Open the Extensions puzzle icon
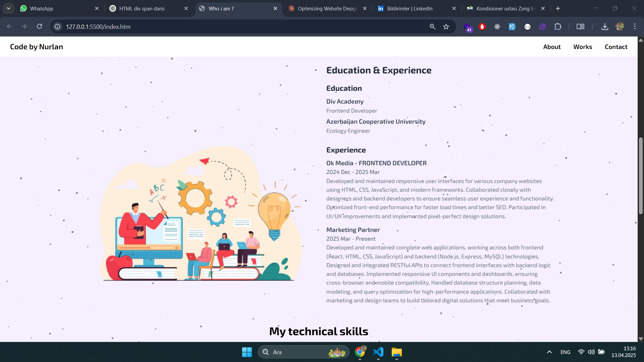This screenshot has width=644, height=362. [557, 26]
